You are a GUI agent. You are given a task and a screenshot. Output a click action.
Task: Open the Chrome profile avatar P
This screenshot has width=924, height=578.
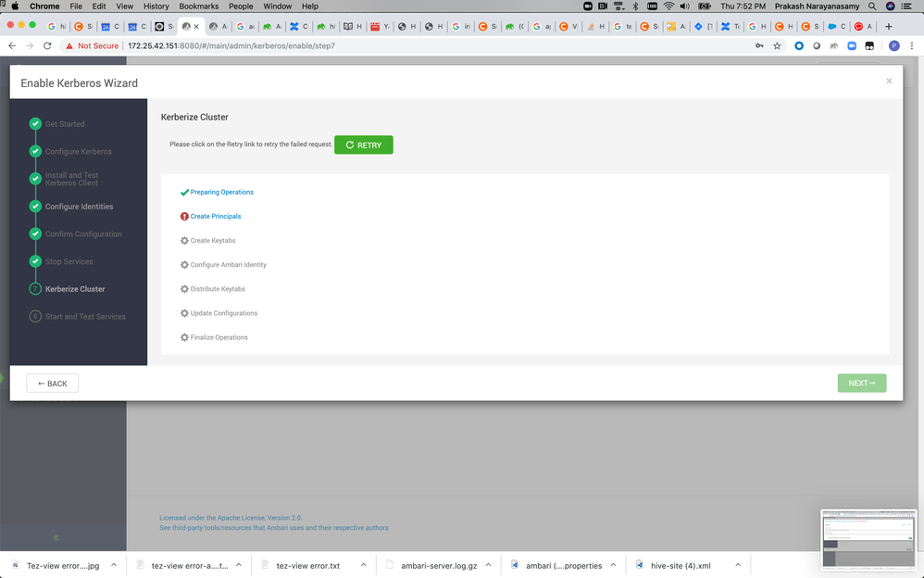coord(894,45)
